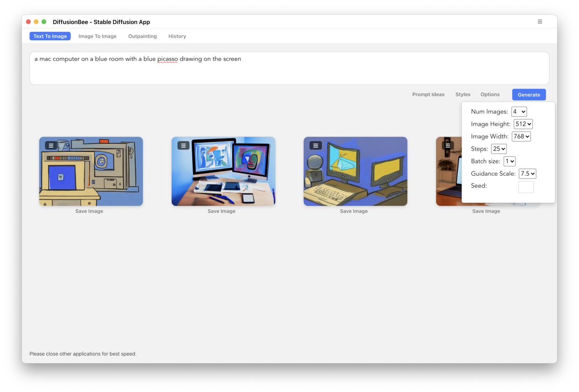Open menu icon on fourth generated image
The image size is (579, 392).
(448, 146)
